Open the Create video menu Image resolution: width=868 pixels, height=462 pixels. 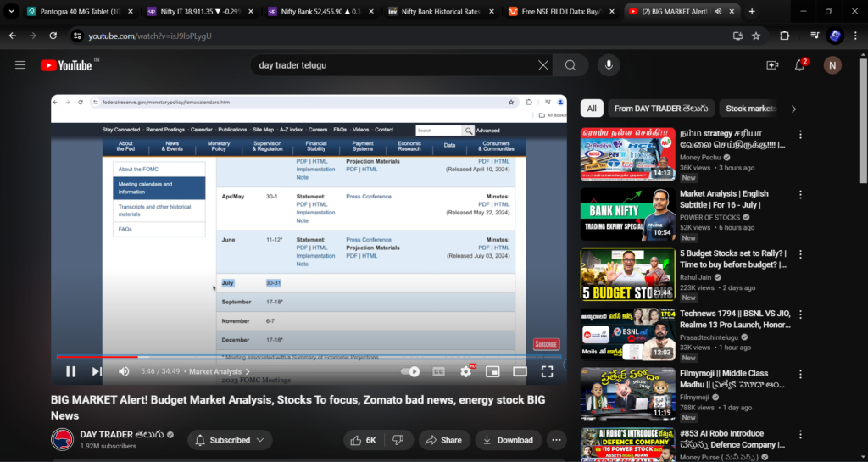click(772, 65)
